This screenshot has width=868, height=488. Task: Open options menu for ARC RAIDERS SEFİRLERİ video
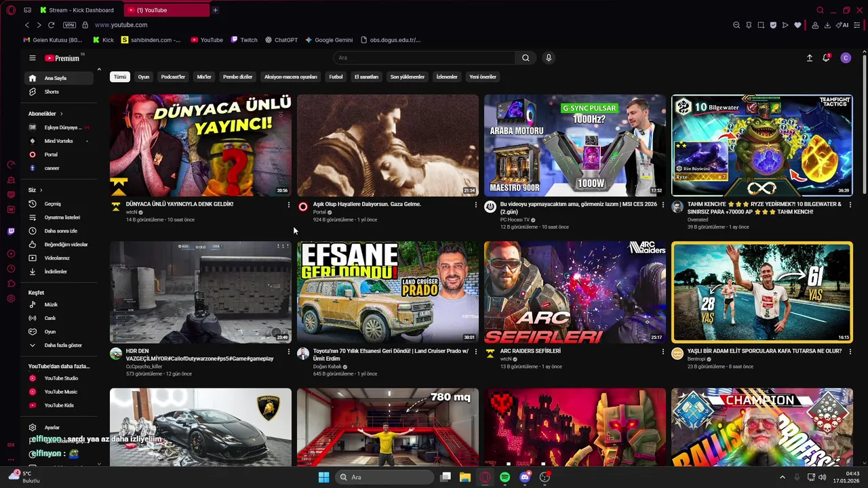pos(663,352)
